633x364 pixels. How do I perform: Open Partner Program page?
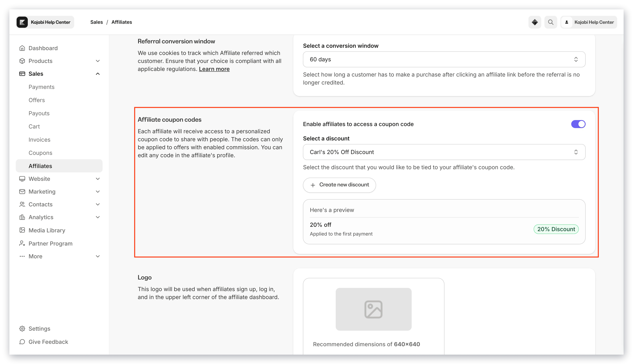(50, 243)
